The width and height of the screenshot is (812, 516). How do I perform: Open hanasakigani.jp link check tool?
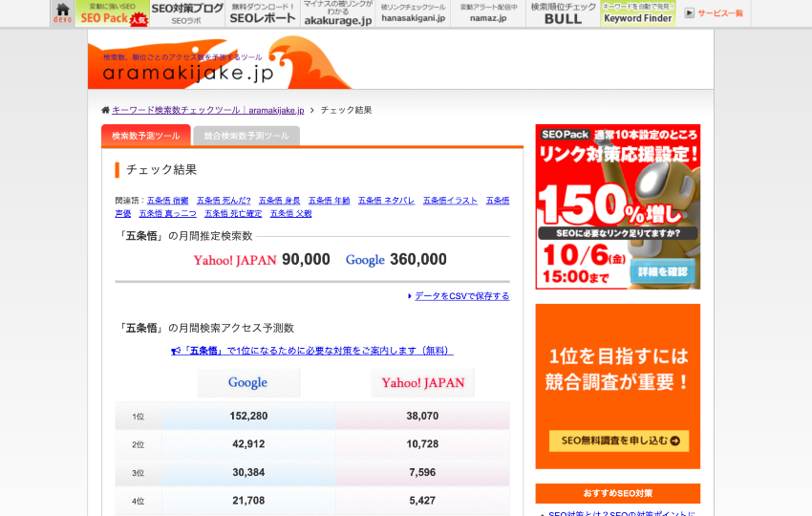pos(413,13)
